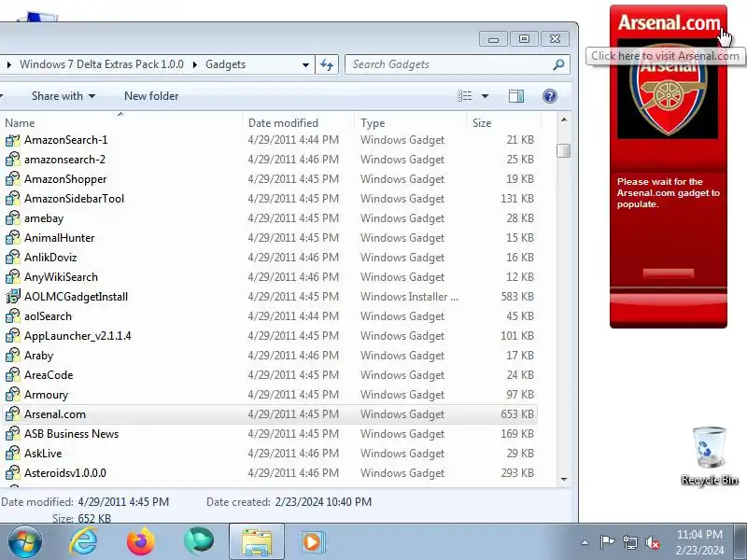Click the Windows Start button
This screenshot has height=560, width=747.
[24, 542]
